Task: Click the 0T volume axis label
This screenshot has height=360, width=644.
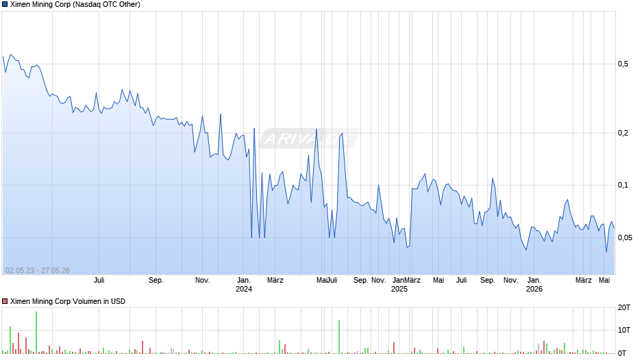Action: (x=622, y=353)
